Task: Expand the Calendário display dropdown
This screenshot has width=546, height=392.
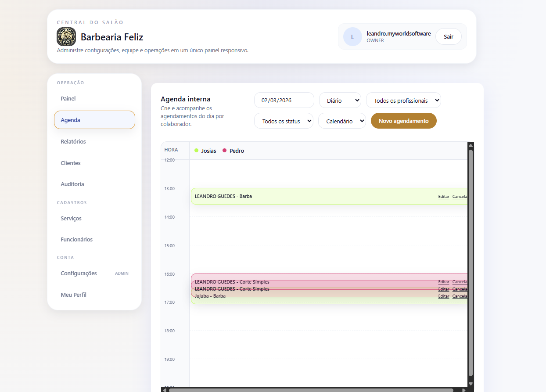Action: click(342, 121)
